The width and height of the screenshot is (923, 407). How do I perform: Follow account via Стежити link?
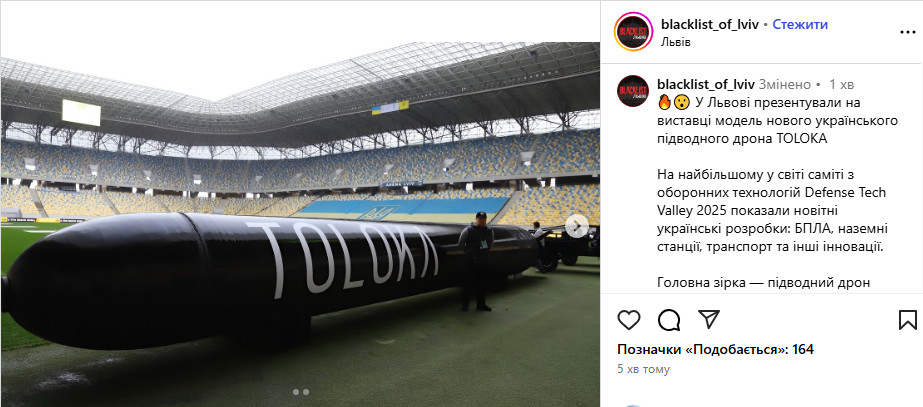(x=800, y=24)
